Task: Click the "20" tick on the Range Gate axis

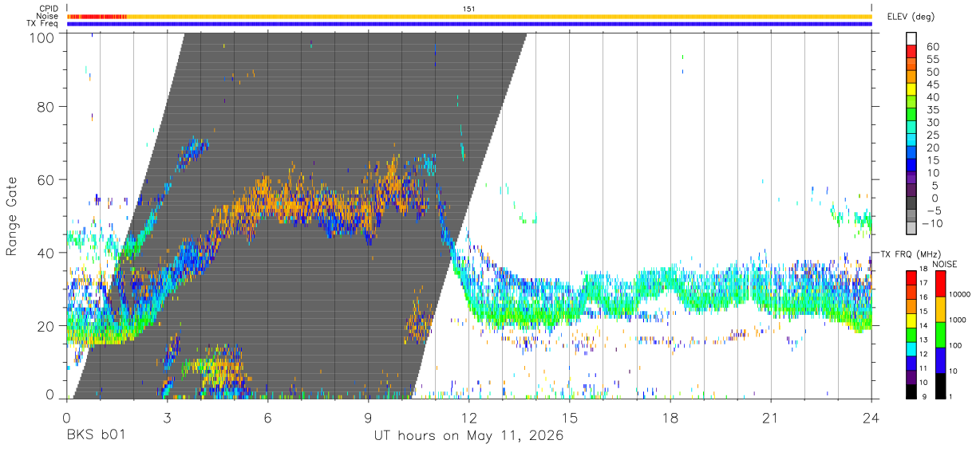Action: (45, 325)
